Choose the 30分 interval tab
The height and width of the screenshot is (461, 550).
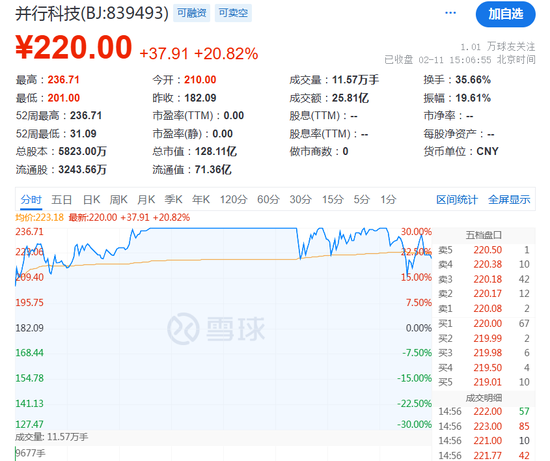coord(301,200)
